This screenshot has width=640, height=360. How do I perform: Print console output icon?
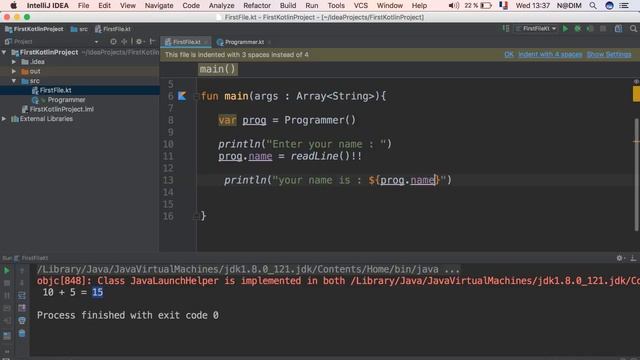[x=22, y=320]
